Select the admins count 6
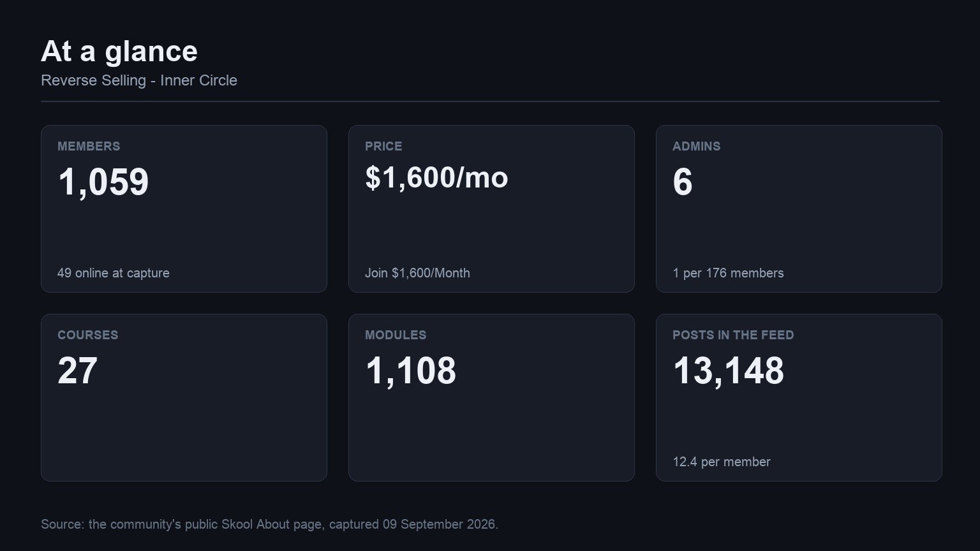The image size is (980, 551). [683, 182]
